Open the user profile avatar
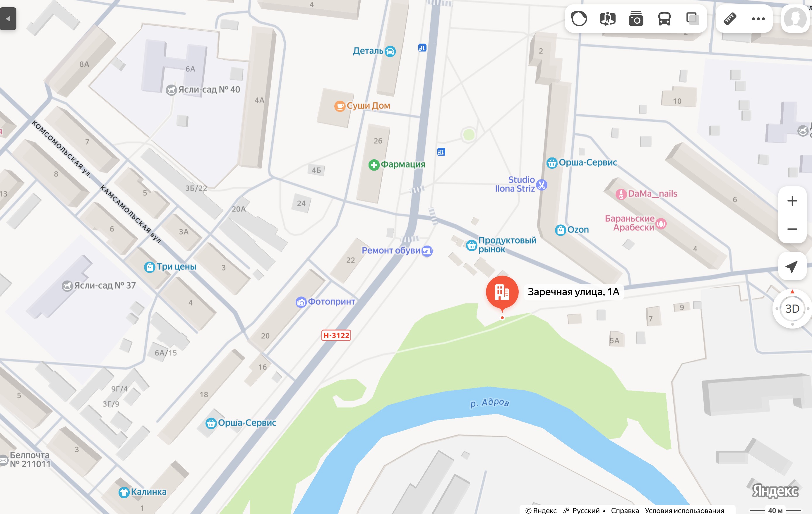The image size is (812, 514). point(795,18)
